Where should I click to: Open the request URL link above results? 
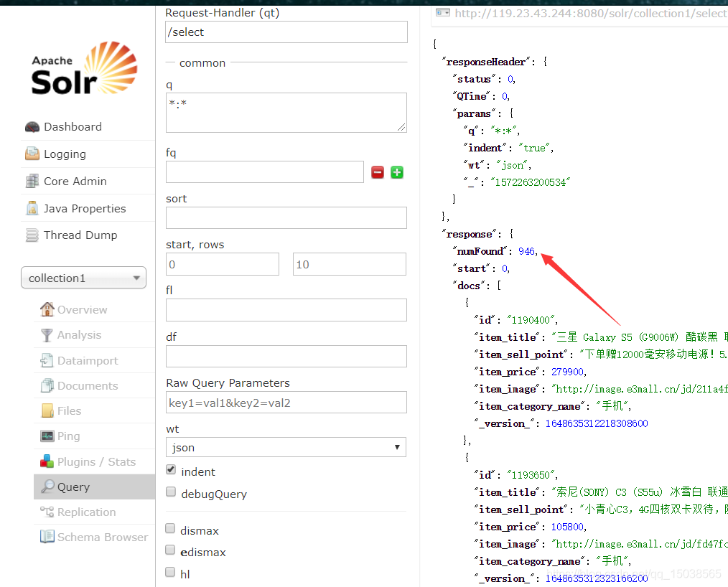tap(589, 13)
